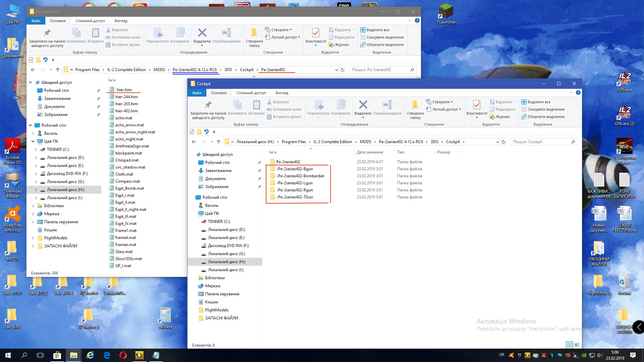Screen dimensions: 644x362
Task: Click Properties (Властивості) icon in Cockpit ribbon
Action: tap(476, 105)
